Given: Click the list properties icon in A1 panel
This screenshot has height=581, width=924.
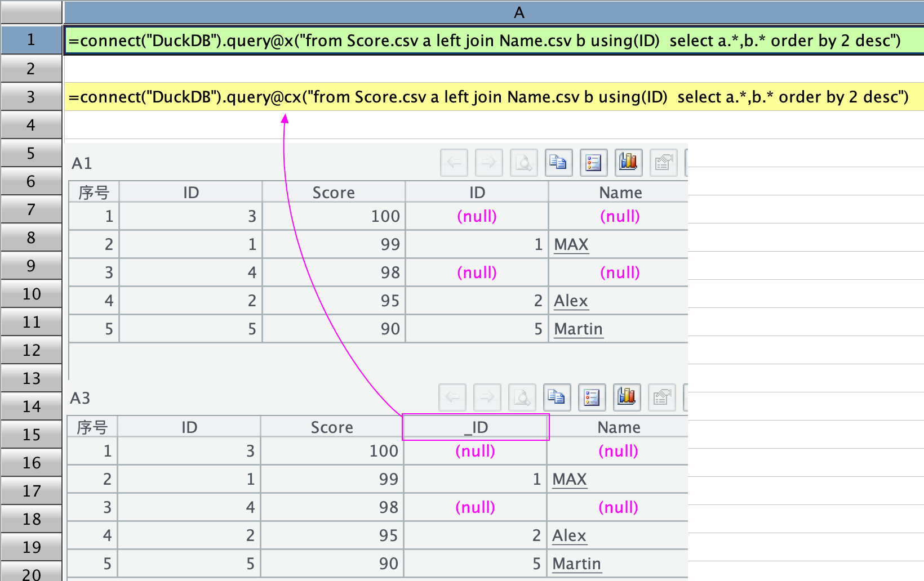Looking at the screenshot, I should click(593, 163).
